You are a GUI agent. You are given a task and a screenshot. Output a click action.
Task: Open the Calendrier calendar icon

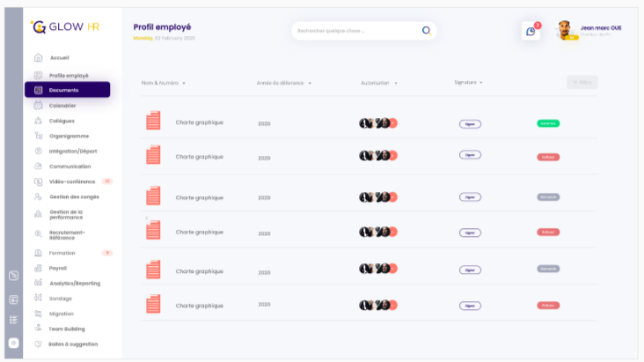tap(38, 106)
